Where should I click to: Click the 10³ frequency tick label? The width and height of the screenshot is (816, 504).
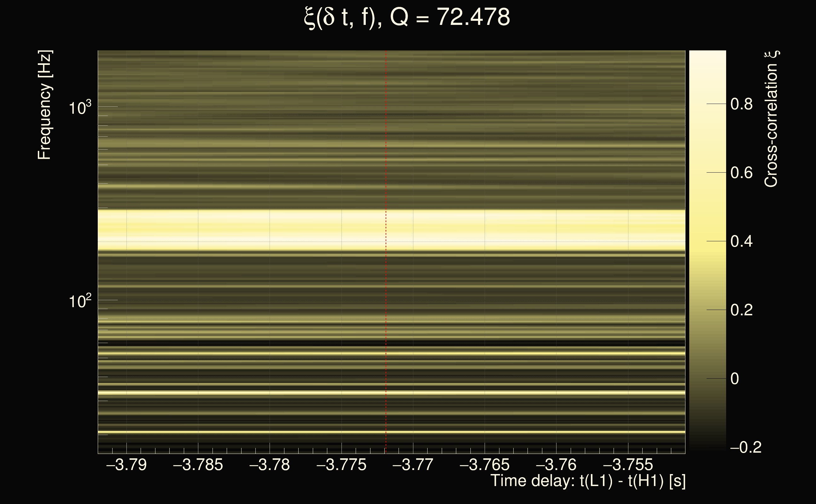click(79, 108)
